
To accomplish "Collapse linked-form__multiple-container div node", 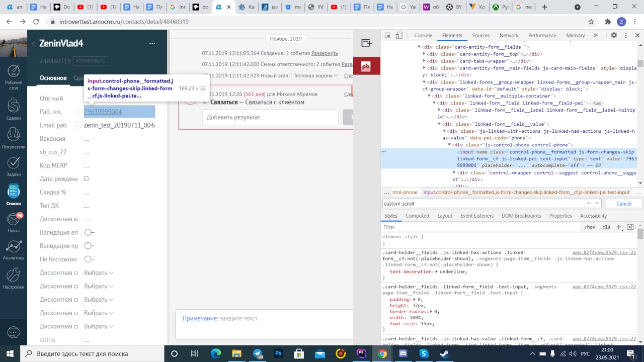I will tap(430, 96).
